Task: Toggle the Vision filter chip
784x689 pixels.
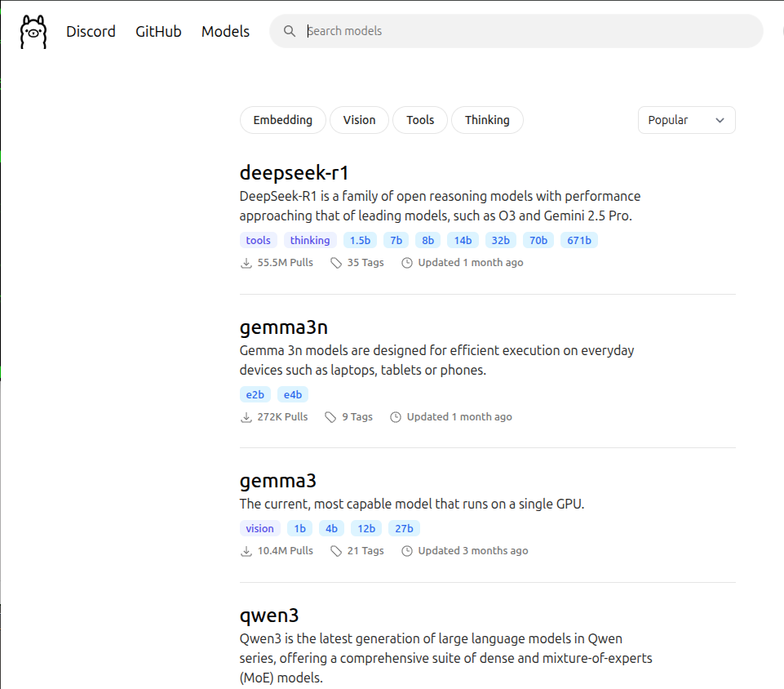Action: coord(359,120)
